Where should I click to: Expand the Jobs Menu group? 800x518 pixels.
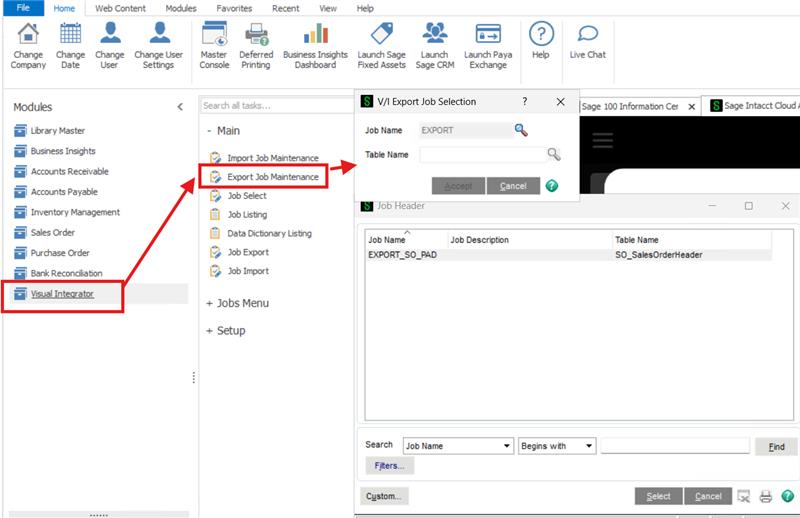[209, 304]
